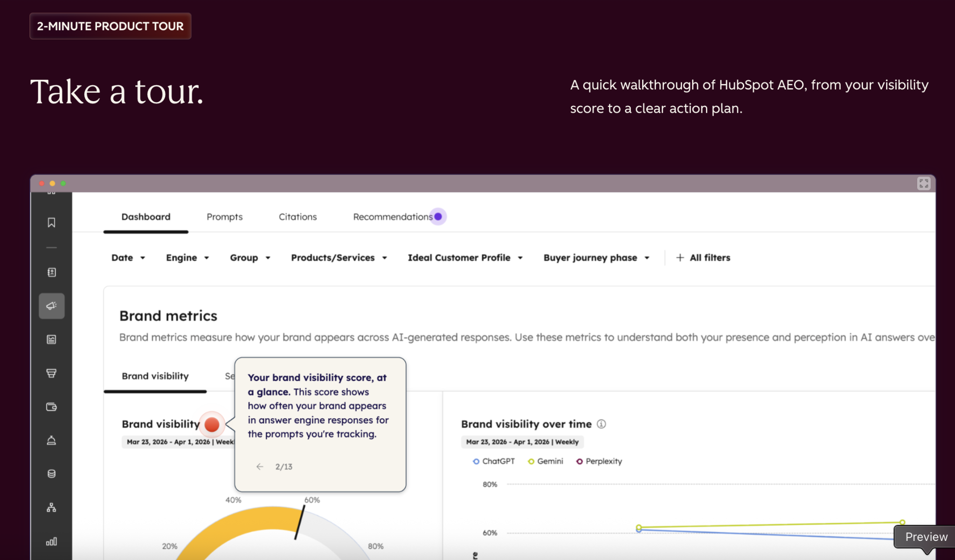Open the bookmark icon in sidebar

point(51,222)
